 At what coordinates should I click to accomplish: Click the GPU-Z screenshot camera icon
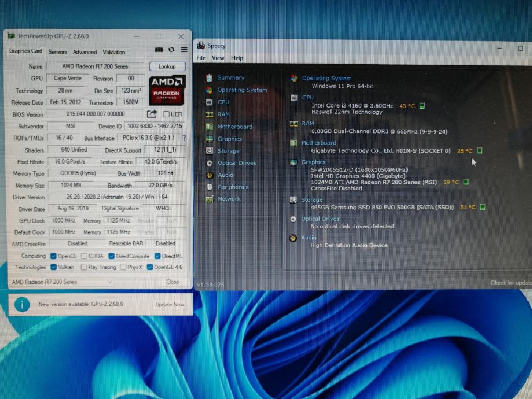click(x=159, y=50)
